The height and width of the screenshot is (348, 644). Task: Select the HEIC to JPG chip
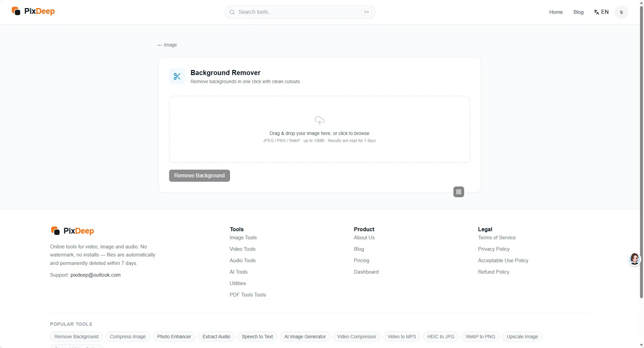(441, 337)
